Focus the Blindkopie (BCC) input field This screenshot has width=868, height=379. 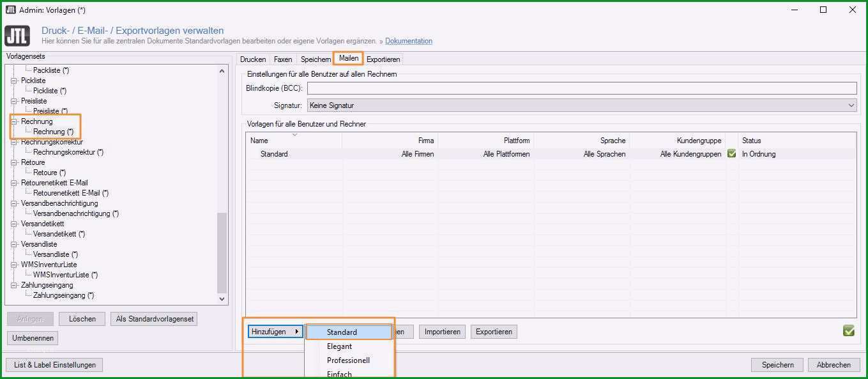[x=582, y=88]
